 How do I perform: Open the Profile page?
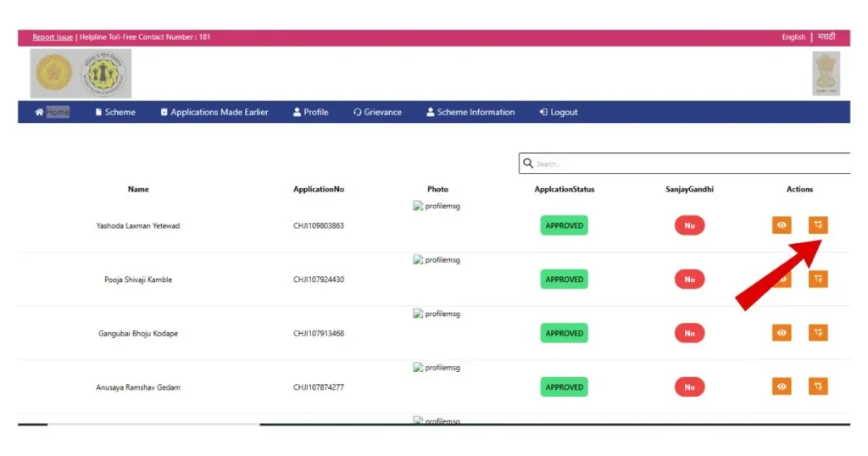tap(310, 112)
